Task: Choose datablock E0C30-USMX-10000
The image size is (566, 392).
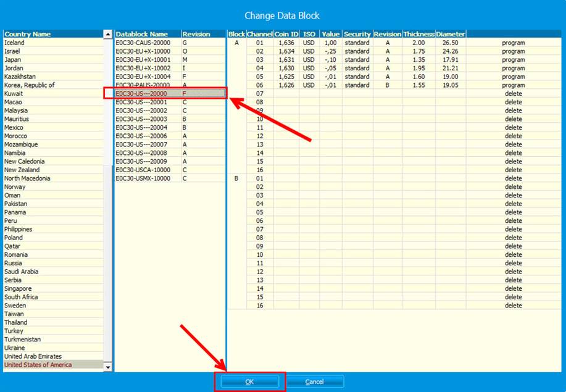Action: 142,178
